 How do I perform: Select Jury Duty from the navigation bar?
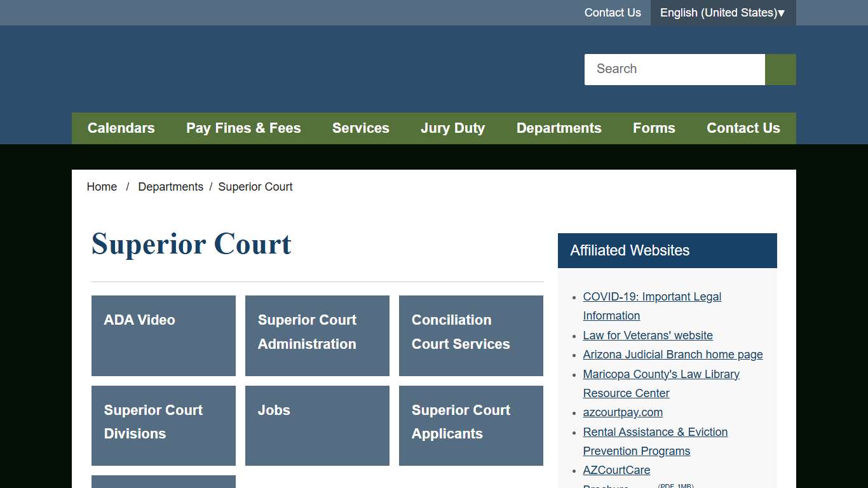point(452,128)
